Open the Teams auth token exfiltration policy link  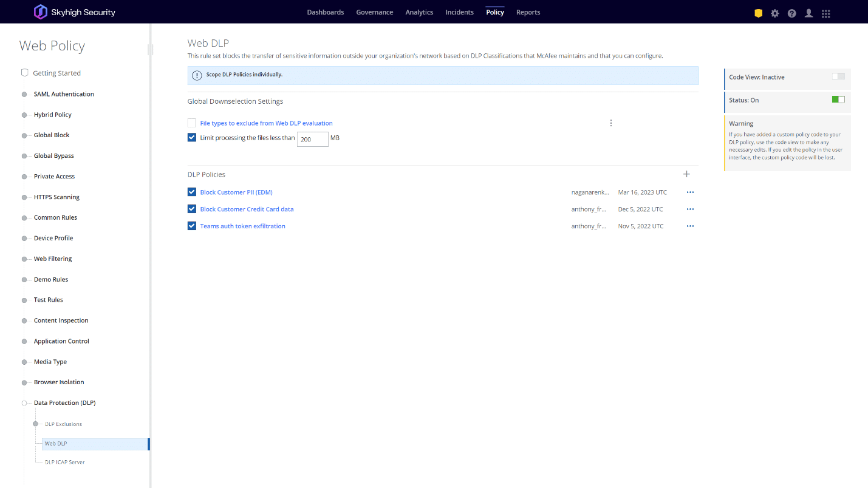tap(242, 226)
